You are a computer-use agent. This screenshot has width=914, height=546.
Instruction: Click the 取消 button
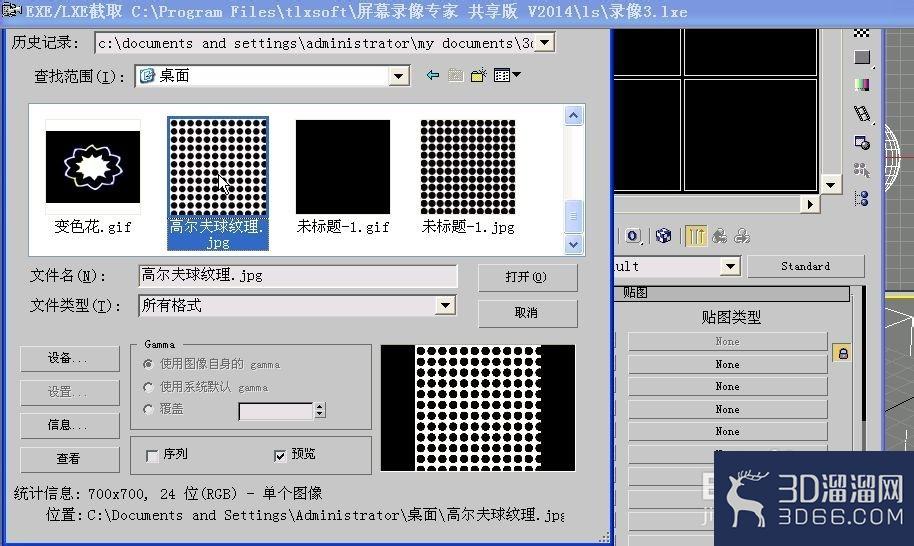(528, 313)
